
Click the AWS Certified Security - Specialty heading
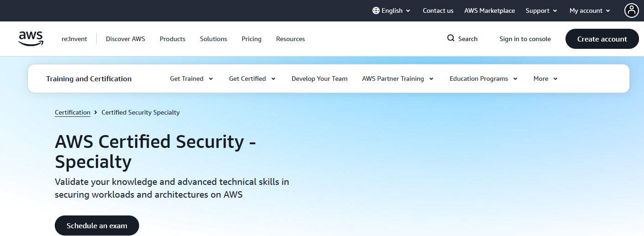[x=155, y=152]
